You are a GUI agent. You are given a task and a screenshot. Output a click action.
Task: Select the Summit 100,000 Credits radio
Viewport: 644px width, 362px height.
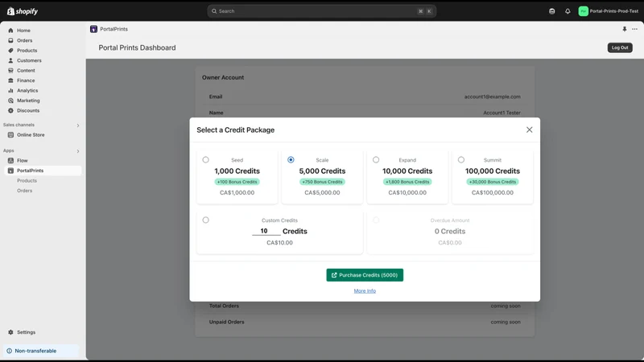coord(461,159)
